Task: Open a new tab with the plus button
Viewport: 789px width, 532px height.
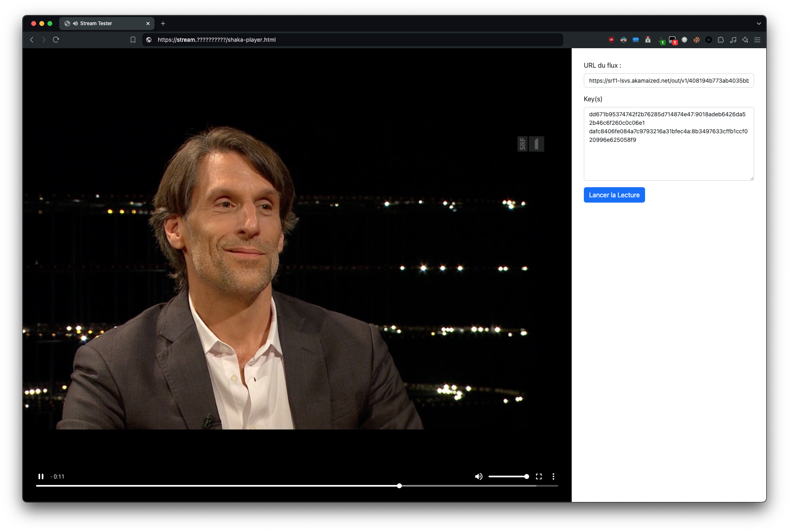Action: [x=163, y=24]
